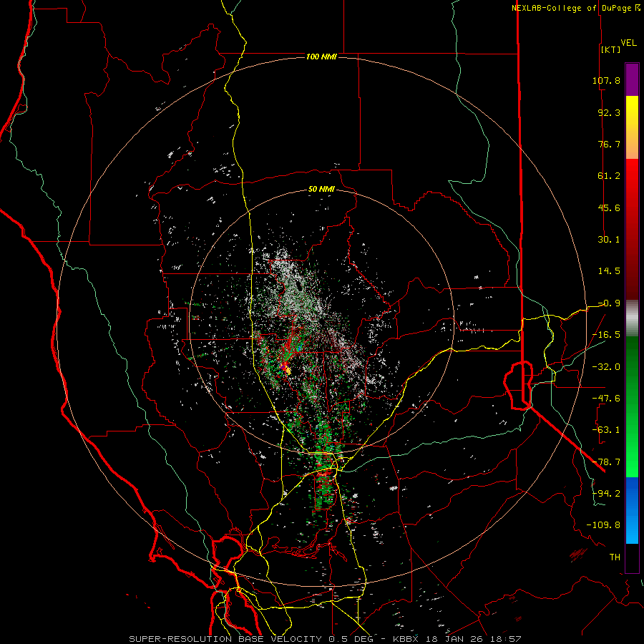Pick the purple segment of the color bar
The width and height of the screenshot is (644, 644).
(632, 80)
